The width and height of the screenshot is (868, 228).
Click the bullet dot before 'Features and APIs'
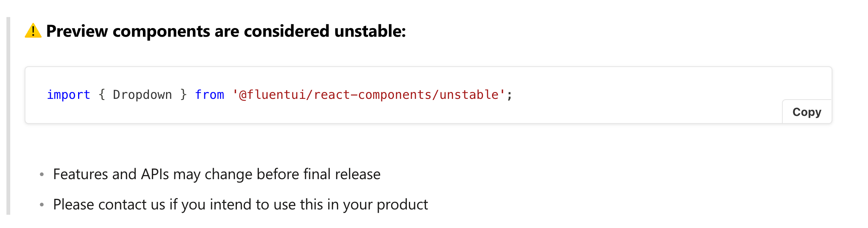point(42,175)
